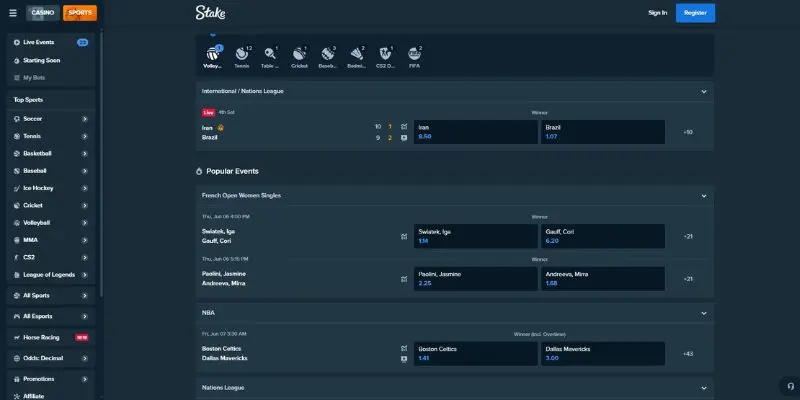Click live stream icon for Celtics vs Mavericks
Image resolution: width=800 pixels, height=400 pixels.
(403, 357)
